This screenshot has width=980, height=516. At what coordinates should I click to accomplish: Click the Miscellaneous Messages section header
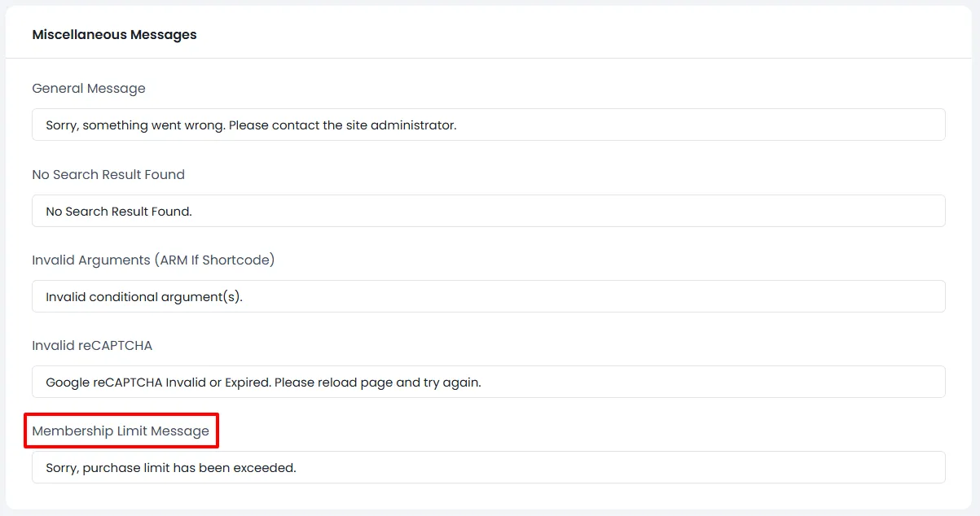(x=114, y=34)
